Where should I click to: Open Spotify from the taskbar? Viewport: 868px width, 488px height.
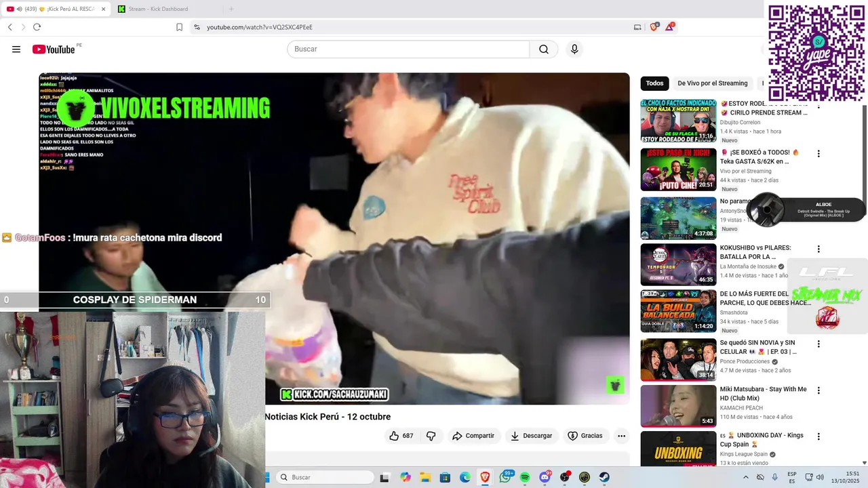(x=525, y=477)
